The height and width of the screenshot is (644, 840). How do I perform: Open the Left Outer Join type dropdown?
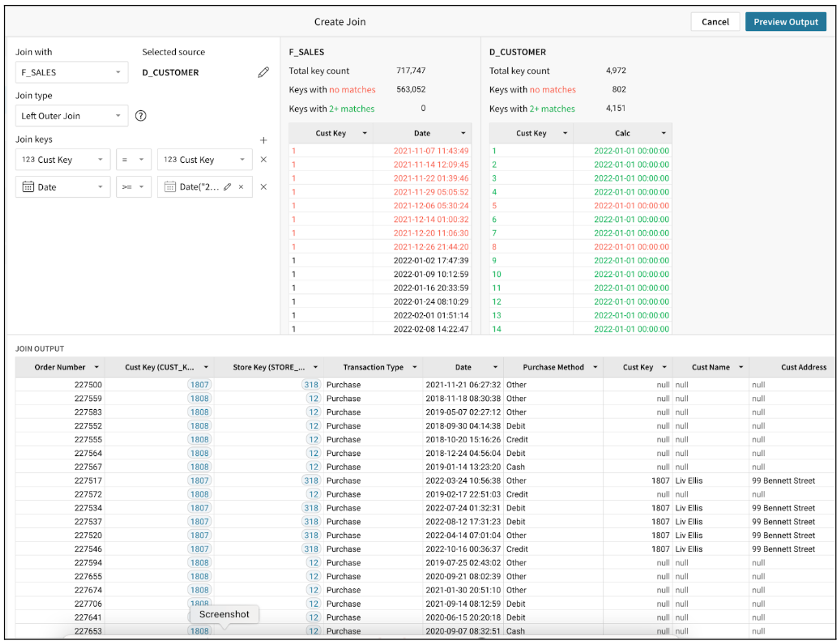coord(72,116)
